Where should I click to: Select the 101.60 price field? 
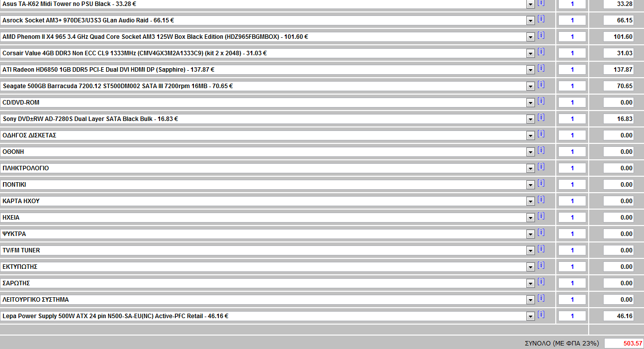[x=619, y=37]
